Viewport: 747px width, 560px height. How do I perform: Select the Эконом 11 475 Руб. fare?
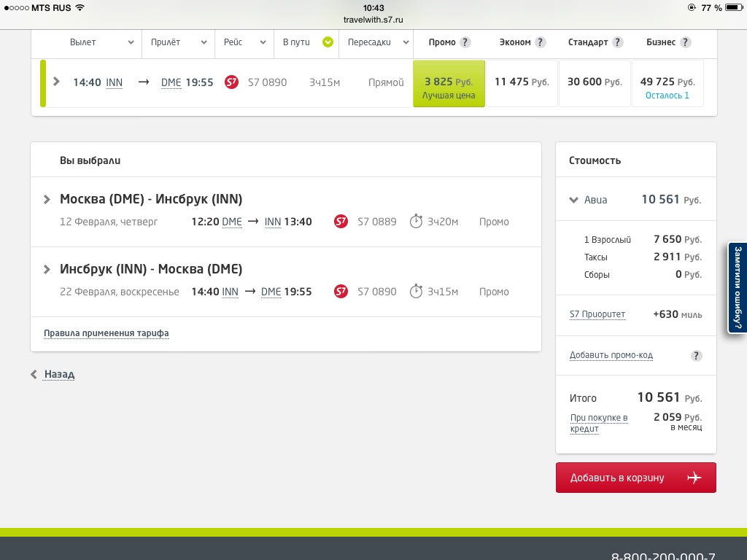[522, 83]
